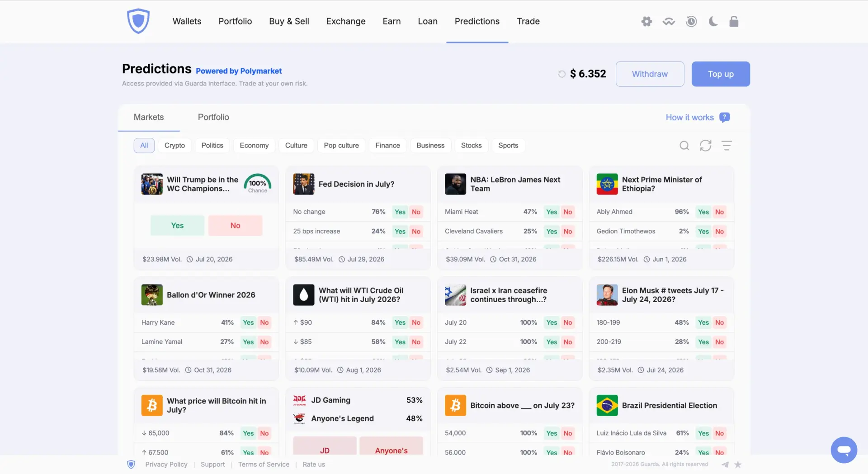Choose Yes for Fed No change
This screenshot has width=868, height=474.
click(400, 212)
